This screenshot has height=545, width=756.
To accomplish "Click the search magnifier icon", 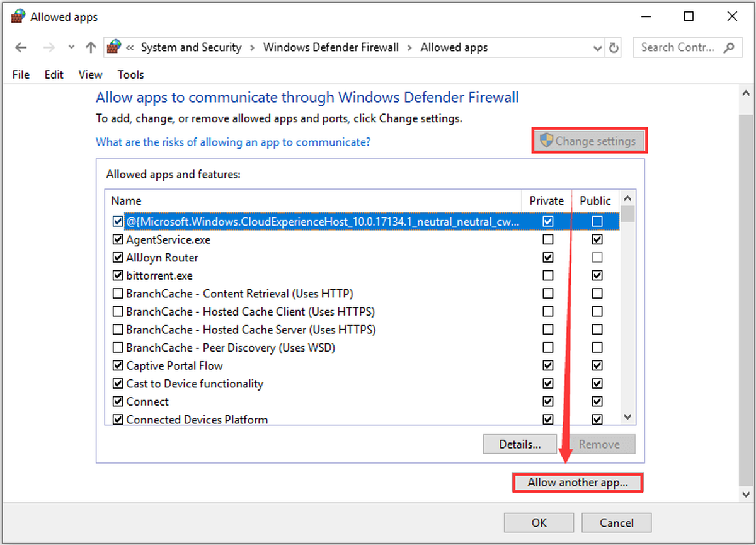I will click(729, 47).
